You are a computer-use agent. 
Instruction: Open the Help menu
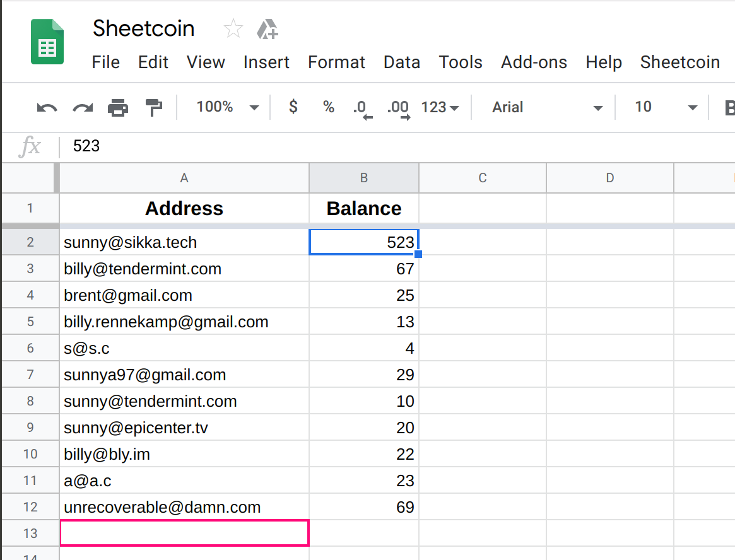(604, 62)
